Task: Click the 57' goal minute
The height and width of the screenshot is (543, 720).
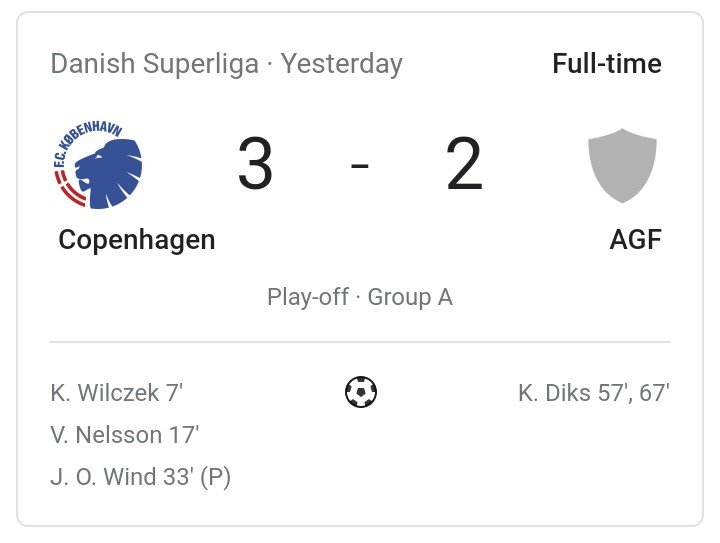Action: [x=612, y=393]
